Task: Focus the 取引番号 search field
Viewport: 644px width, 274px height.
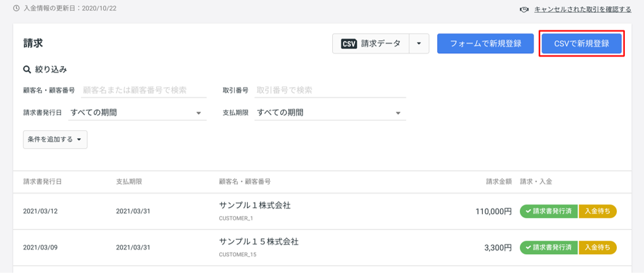Action: coord(330,90)
